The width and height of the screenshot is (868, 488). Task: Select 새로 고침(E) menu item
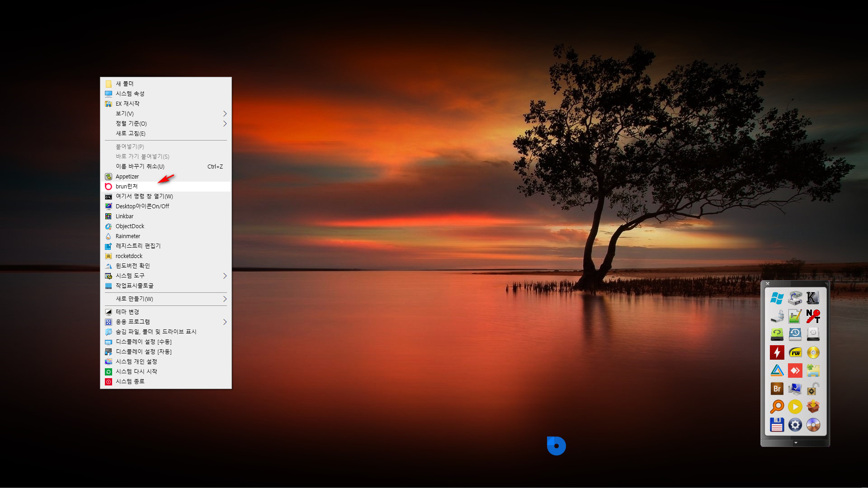[166, 133]
